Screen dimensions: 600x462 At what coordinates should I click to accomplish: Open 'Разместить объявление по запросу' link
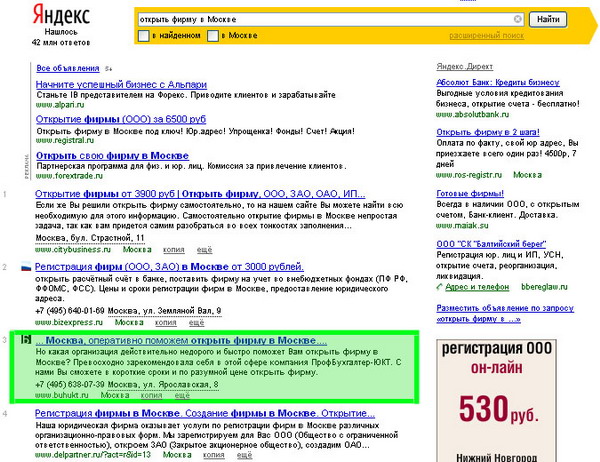[x=505, y=313]
